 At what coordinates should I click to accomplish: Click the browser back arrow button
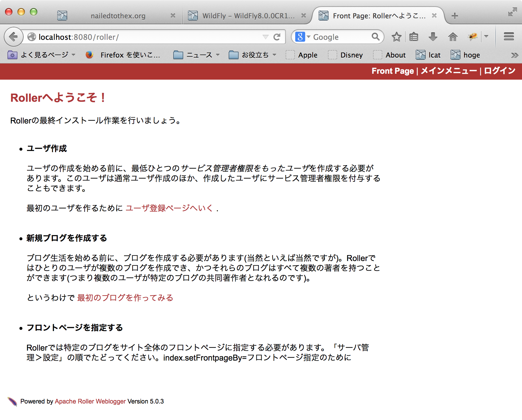[x=13, y=37]
